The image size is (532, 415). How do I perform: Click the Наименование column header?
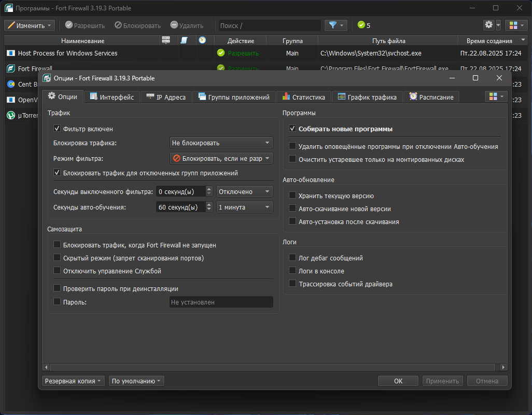point(82,40)
